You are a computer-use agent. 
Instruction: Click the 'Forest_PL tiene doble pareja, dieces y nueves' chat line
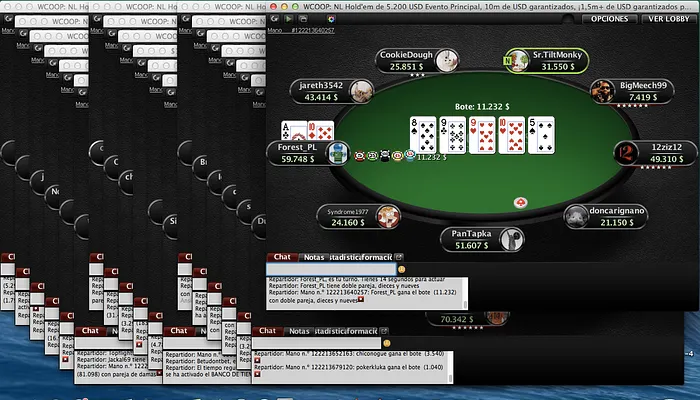(x=344, y=286)
